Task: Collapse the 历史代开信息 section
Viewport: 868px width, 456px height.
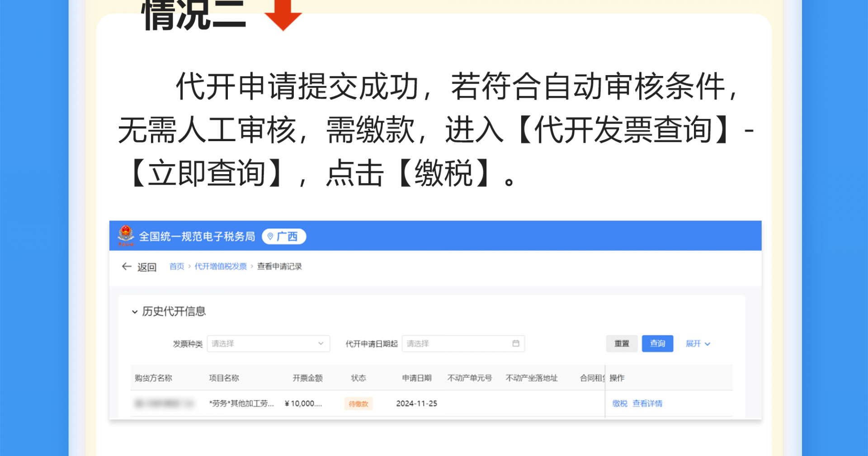Action: click(x=135, y=312)
